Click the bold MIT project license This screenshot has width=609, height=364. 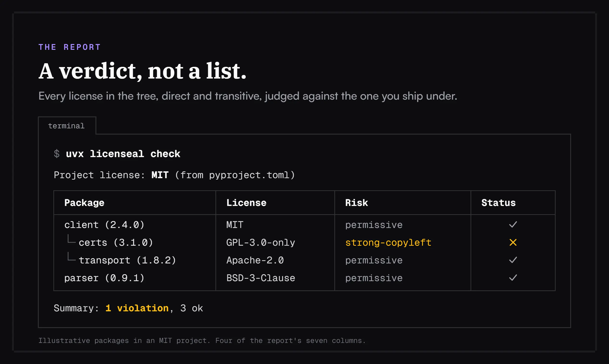pos(160,175)
